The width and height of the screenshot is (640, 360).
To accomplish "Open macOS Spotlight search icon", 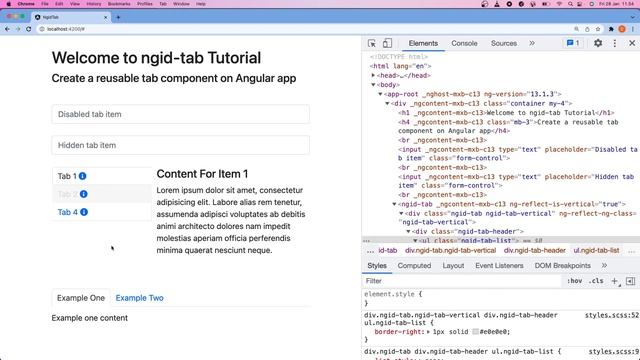I will coord(570,4).
